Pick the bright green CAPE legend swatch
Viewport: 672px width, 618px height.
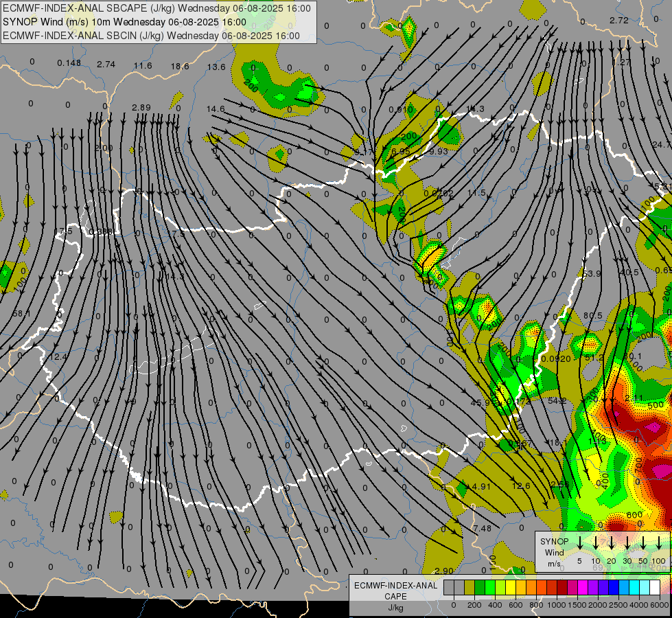click(490, 588)
